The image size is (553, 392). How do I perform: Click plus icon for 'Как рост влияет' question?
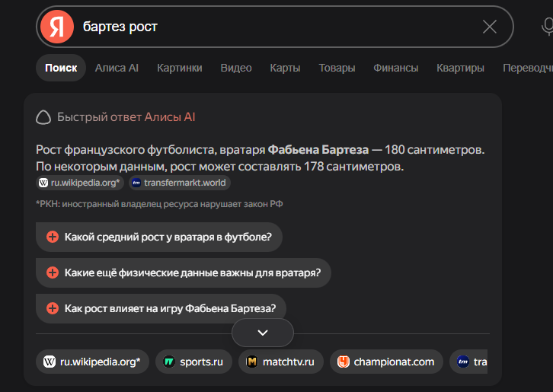point(53,308)
